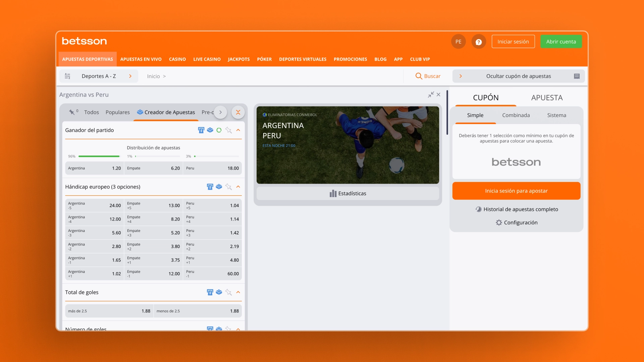Screen dimensions: 644x362
Task: Open the DEPORTES VIRTUALES section
Action: tap(303, 59)
